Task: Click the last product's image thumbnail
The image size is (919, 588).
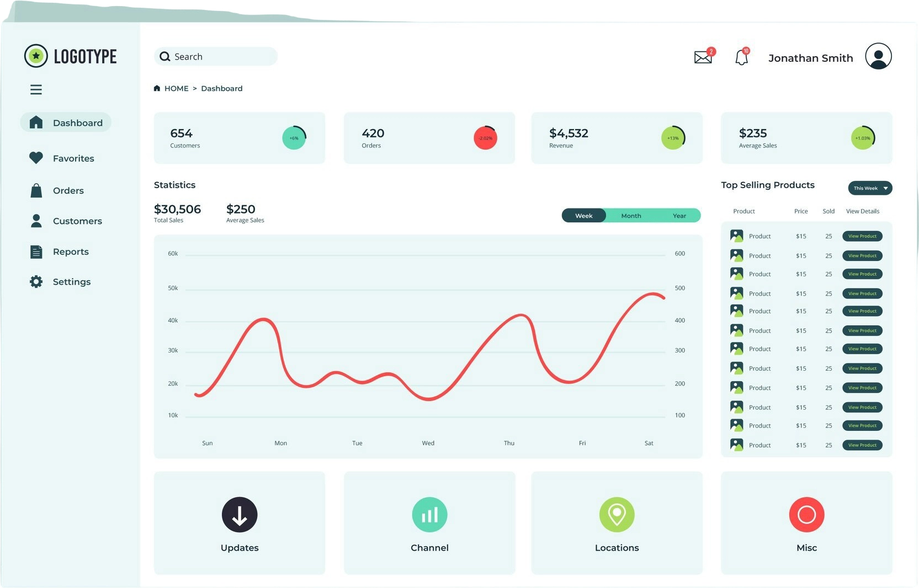Action: [x=737, y=445]
